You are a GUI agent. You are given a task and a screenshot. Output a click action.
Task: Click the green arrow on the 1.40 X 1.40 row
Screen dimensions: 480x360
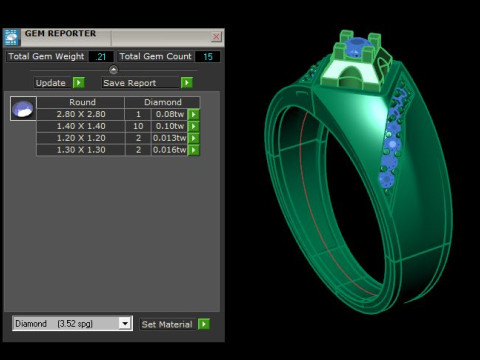tap(194, 126)
